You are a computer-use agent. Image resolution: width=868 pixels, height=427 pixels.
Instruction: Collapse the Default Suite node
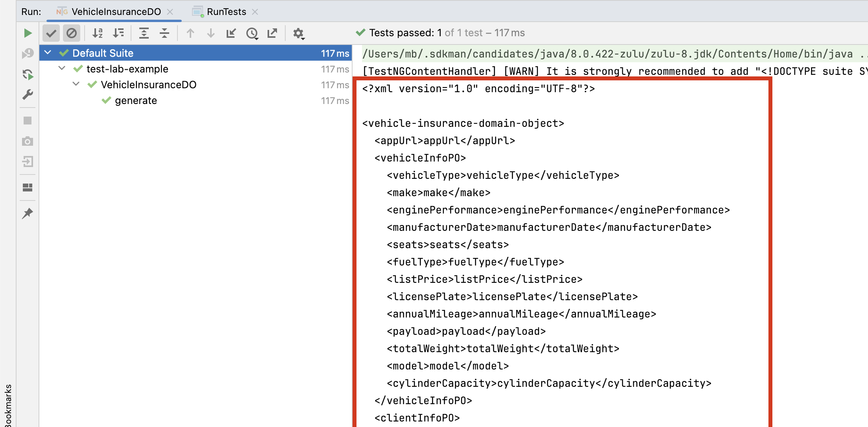48,52
